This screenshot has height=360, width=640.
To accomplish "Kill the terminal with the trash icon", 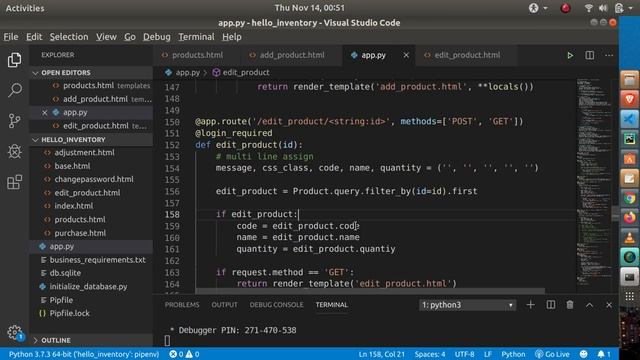I will (x=570, y=304).
